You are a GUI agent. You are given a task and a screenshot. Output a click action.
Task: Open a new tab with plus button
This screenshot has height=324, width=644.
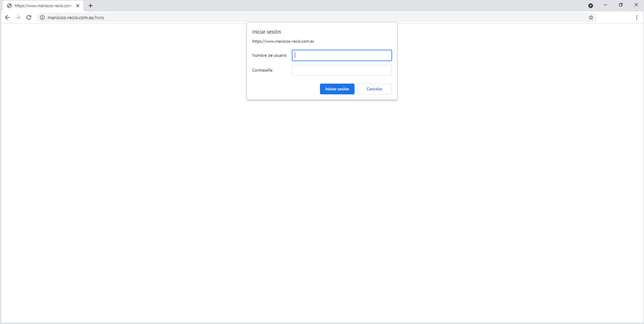coord(91,6)
